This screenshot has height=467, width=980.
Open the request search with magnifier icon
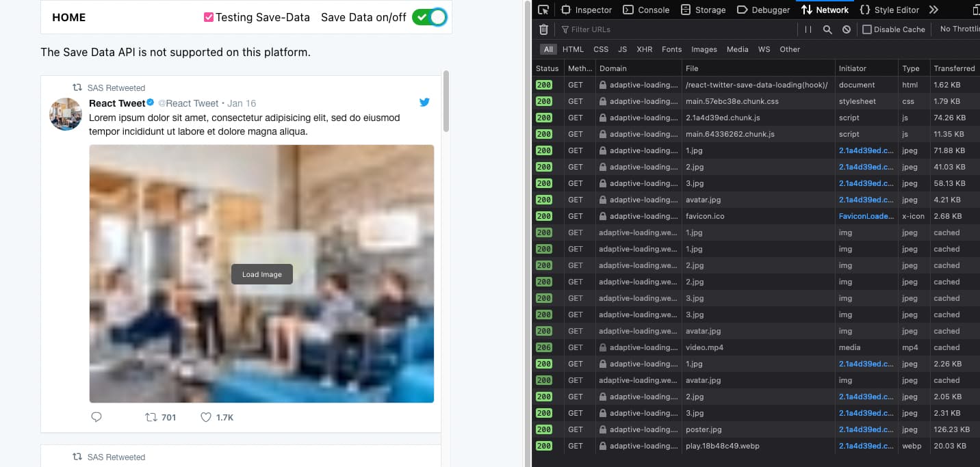pyautogui.click(x=826, y=29)
